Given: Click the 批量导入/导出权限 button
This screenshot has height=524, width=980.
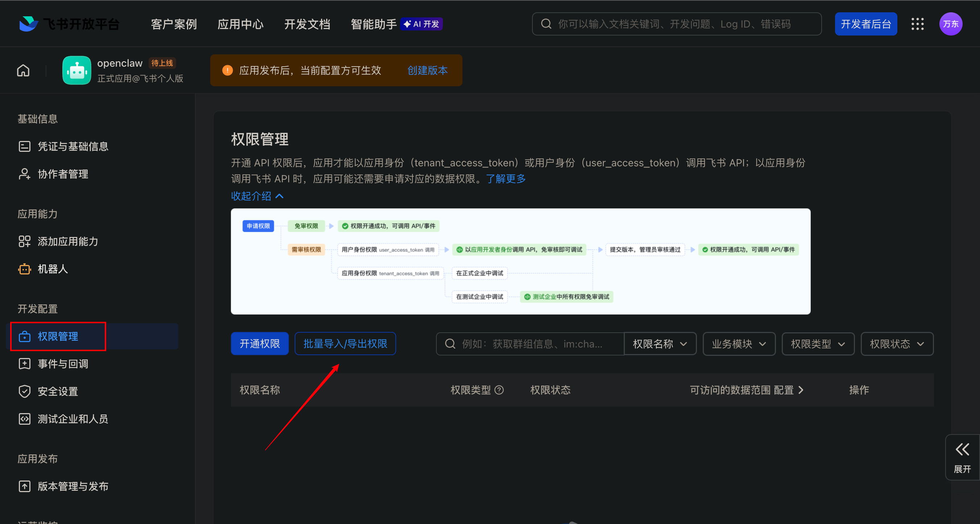Looking at the screenshot, I should coord(345,344).
